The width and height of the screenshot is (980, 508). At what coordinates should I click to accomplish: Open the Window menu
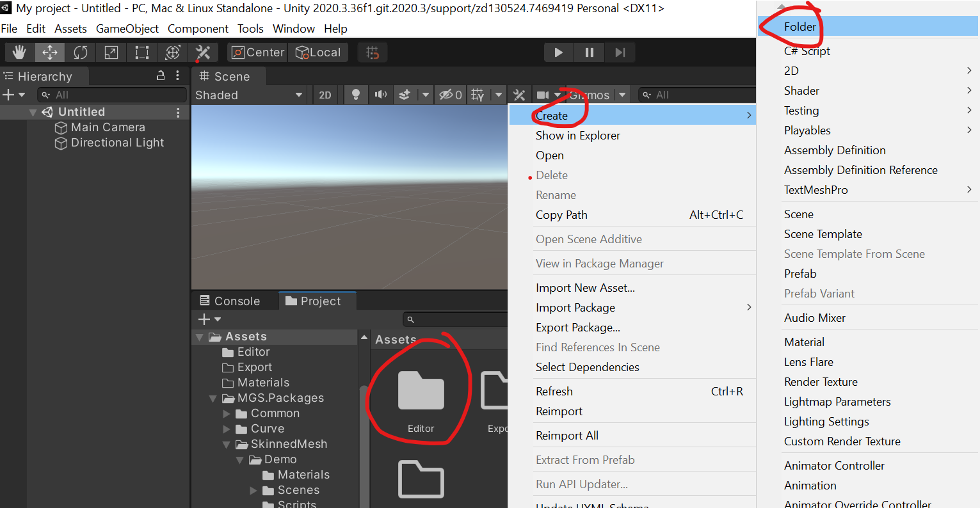coord(294,29)
